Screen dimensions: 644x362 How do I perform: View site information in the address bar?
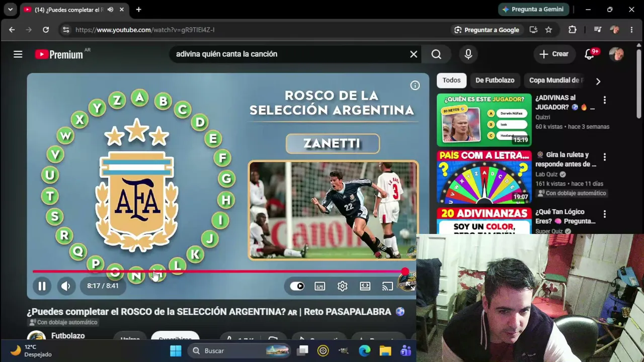pyautogui.click(x=66, y=30)
